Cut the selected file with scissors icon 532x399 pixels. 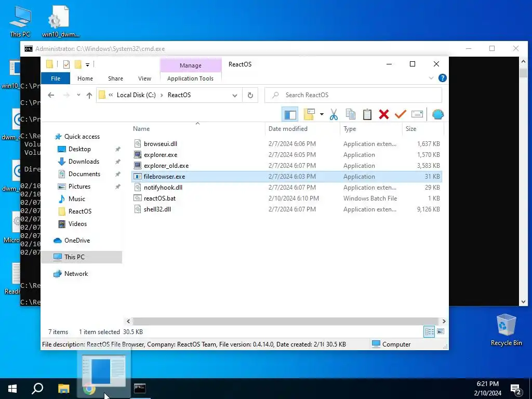(x=334, y=114)
